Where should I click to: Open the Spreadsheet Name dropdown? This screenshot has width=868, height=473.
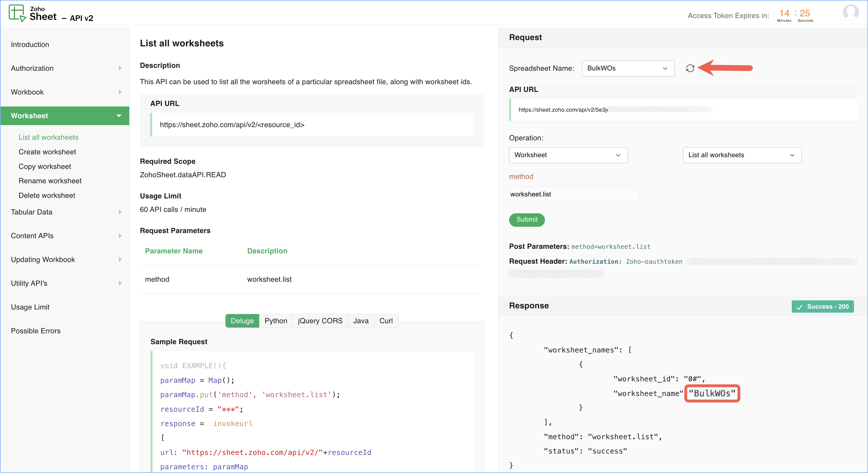pos(628,68)
